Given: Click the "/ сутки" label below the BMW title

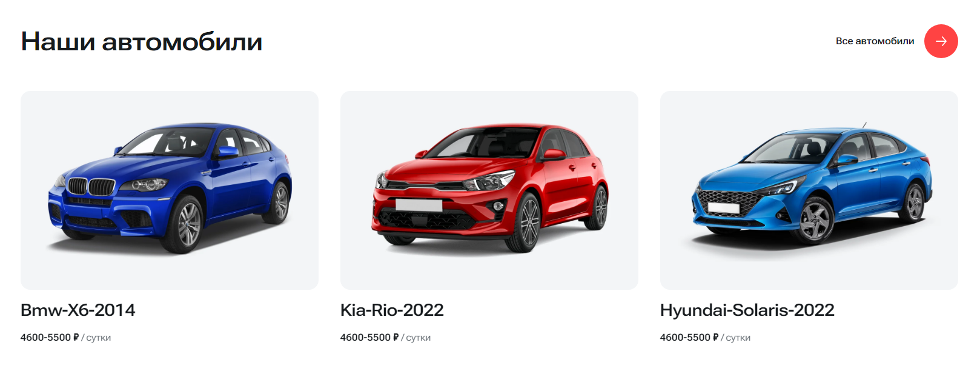Looking at the screenshot, I should (x=96, y=338).
